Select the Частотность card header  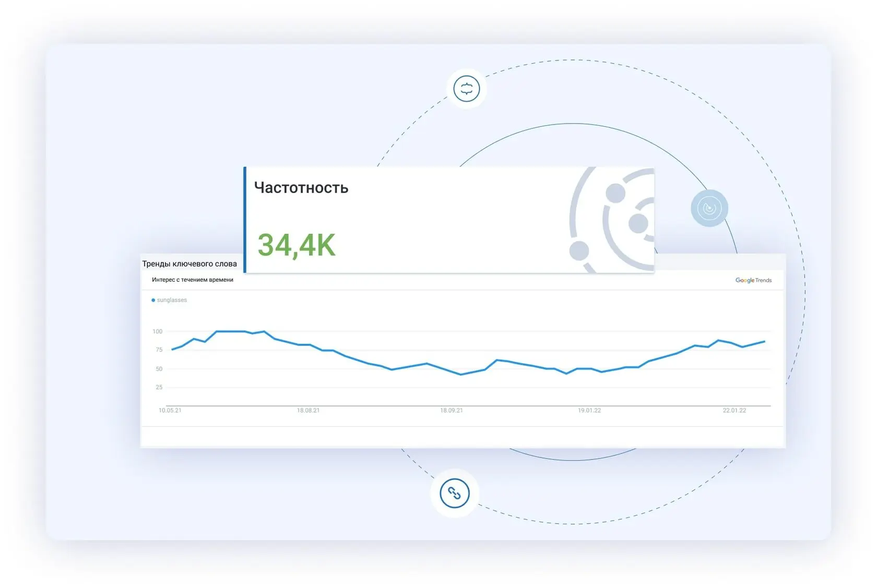pos(301,188)
